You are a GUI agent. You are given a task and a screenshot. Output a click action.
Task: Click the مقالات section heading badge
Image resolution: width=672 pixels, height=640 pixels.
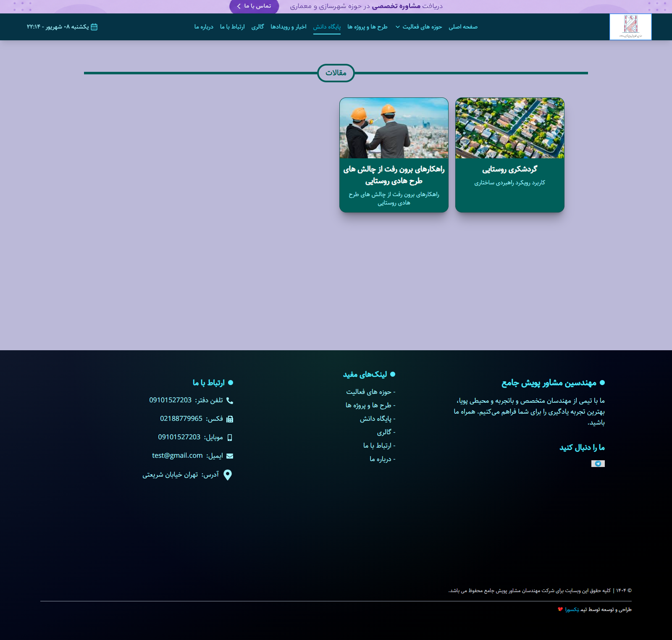[x=336, y=73]
